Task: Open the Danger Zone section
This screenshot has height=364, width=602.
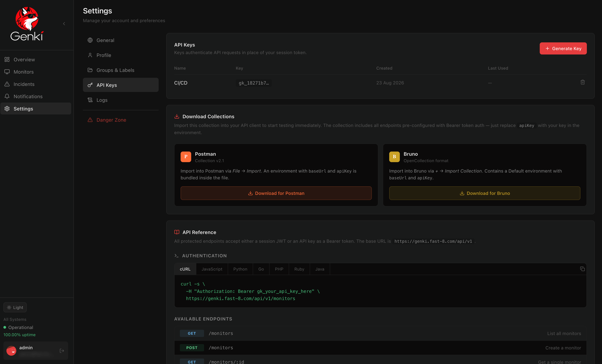Action: click(x=121, y=120)
